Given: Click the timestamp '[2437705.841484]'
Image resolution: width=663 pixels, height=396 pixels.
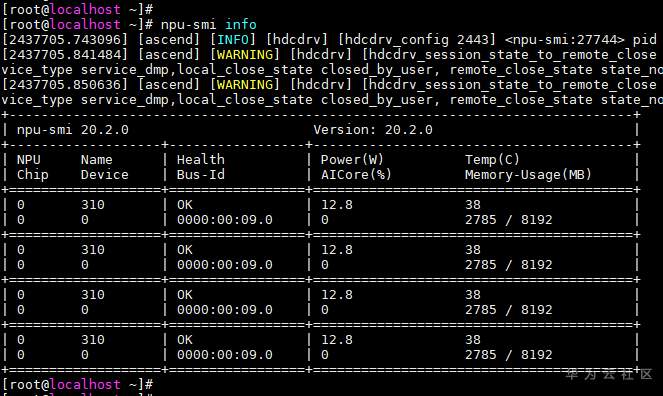Looking at the screenshot, I should coord(65,55).
